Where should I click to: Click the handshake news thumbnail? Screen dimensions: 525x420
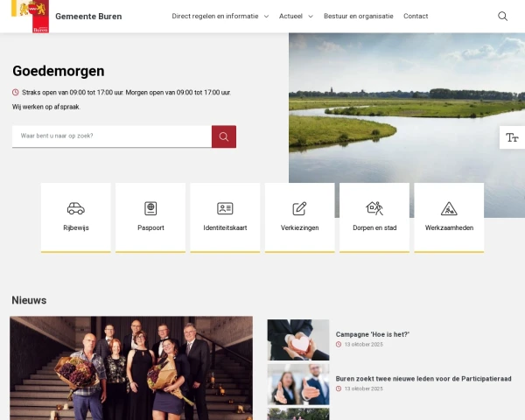[x=298, y=384]
